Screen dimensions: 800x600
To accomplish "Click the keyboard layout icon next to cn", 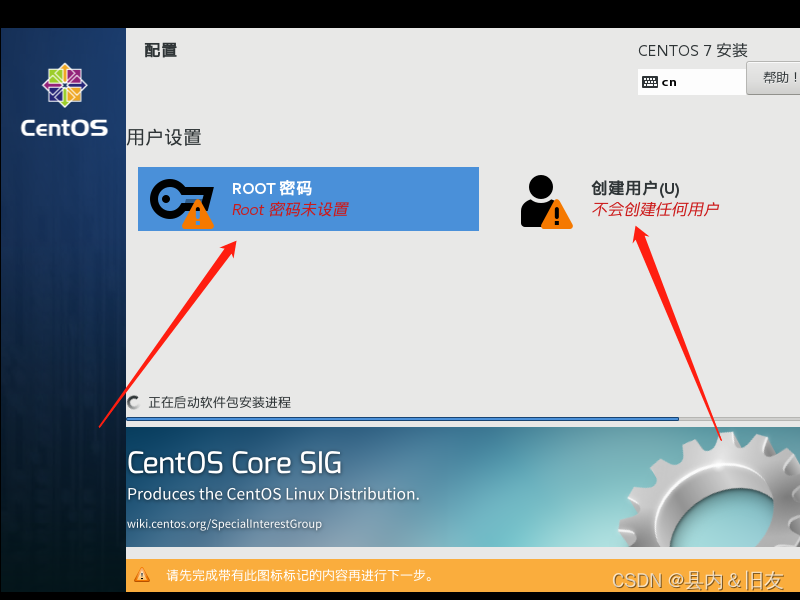I will pyautogui.click(x=649, y=81).
